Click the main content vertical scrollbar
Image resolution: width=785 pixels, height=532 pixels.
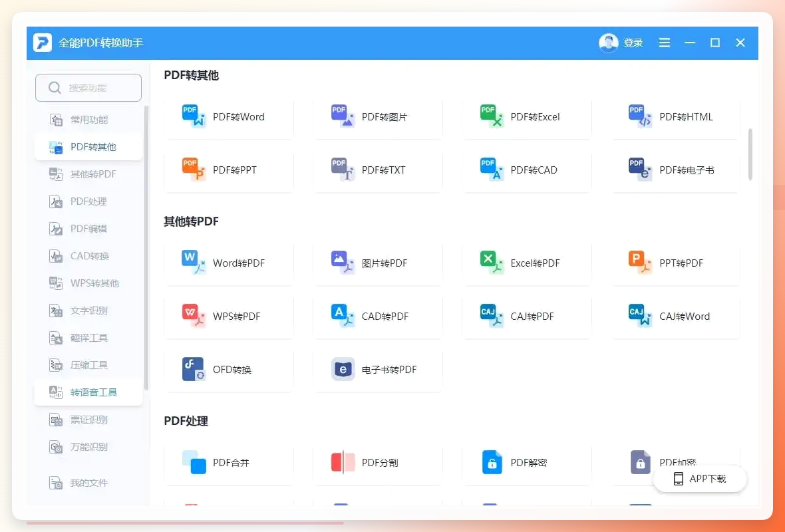click(x=750, y=154)
